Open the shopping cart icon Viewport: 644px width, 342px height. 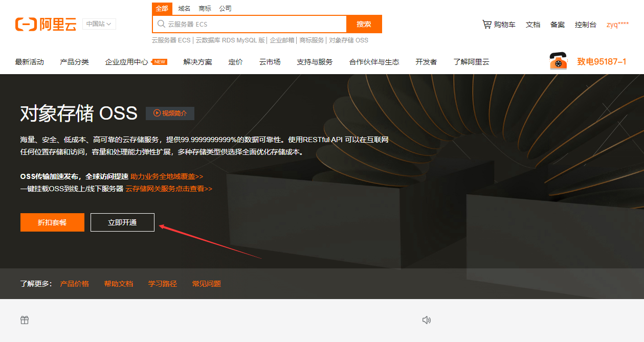(x=487, y=24)
